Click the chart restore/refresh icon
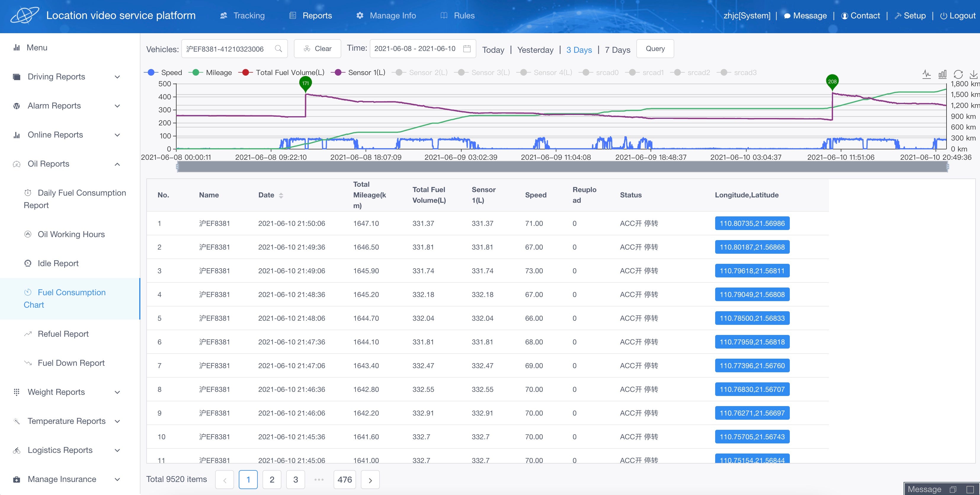The image size is (980, 495). click(x=958, y=74)
